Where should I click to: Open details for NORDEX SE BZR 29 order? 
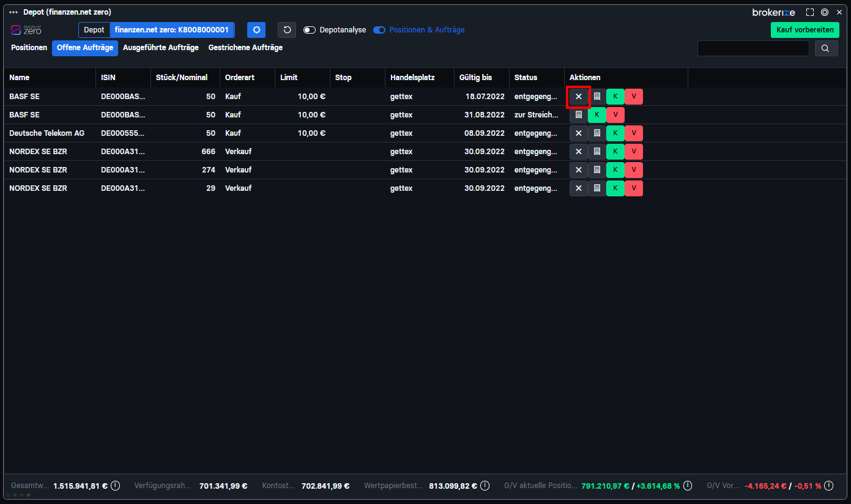click(597, 188)
